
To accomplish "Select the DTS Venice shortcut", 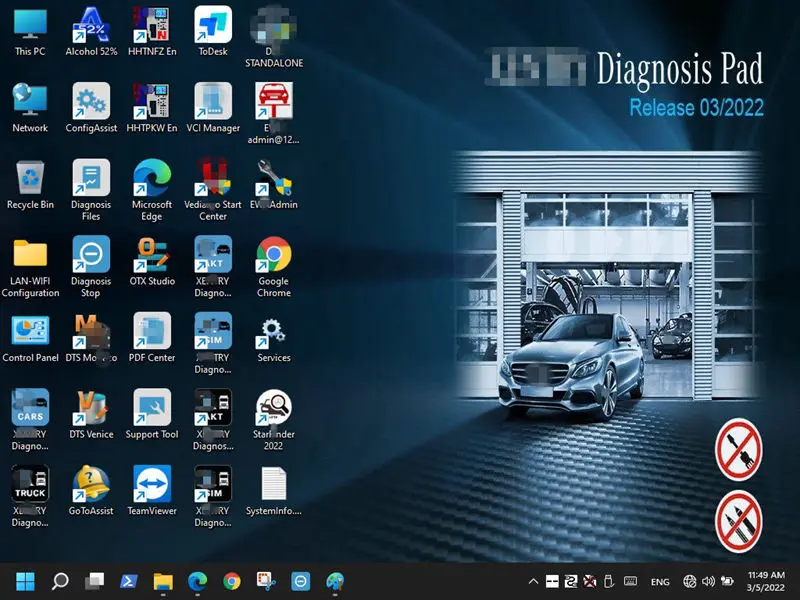I will pyautogui.click(x=91, y=408).
